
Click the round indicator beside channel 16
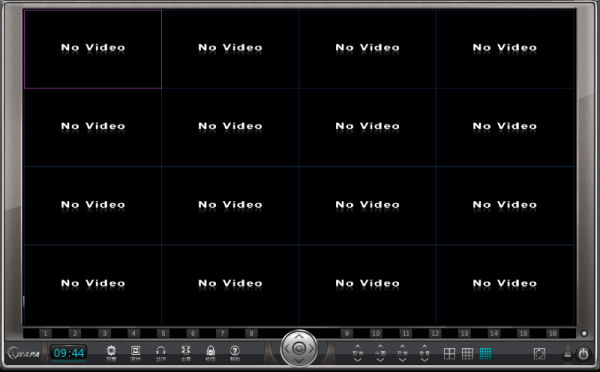pyautogui.click(x=584, y=333)
